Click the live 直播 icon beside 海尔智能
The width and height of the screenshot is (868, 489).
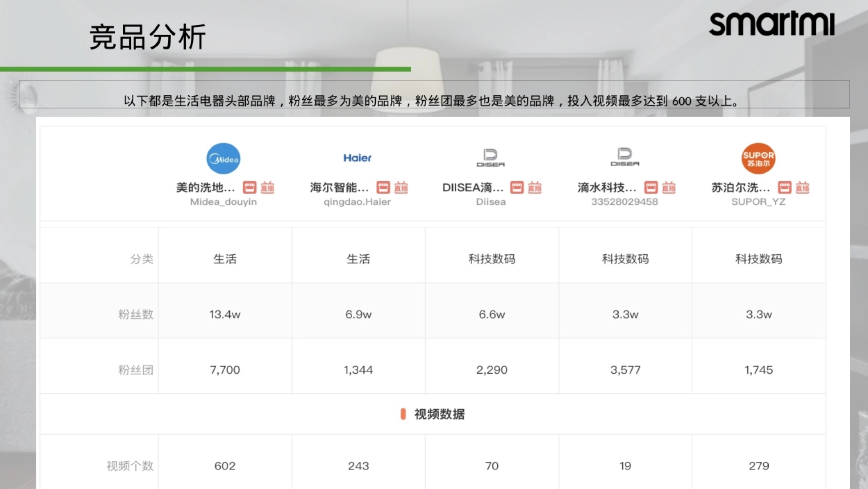pos(401,187)
